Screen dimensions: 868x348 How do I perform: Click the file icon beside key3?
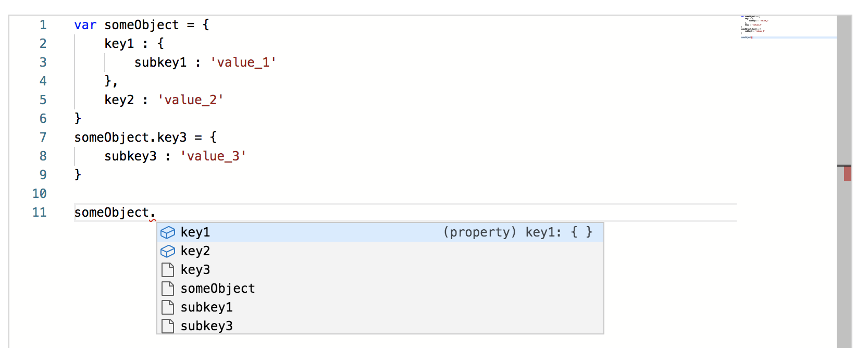[168, 270]
